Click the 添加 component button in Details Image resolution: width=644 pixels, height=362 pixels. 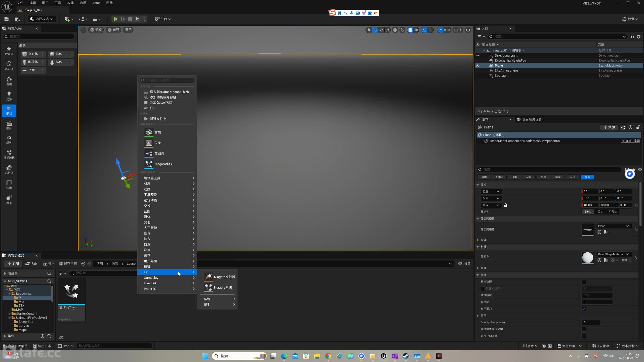pyautogui.click(x=609, y=127)
